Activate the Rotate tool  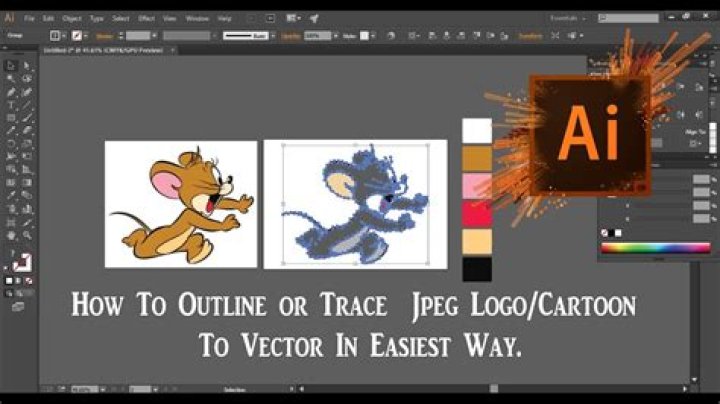(x=11, y=144)
